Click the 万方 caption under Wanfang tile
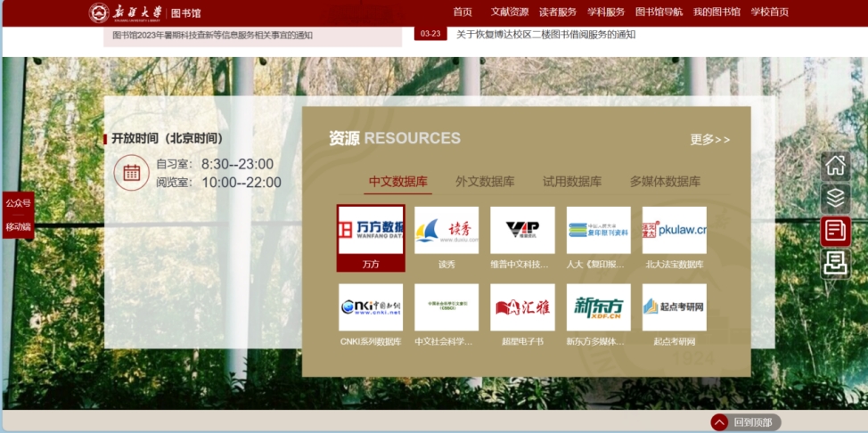The height and width of the screenshot is (433, 868). 371,265
